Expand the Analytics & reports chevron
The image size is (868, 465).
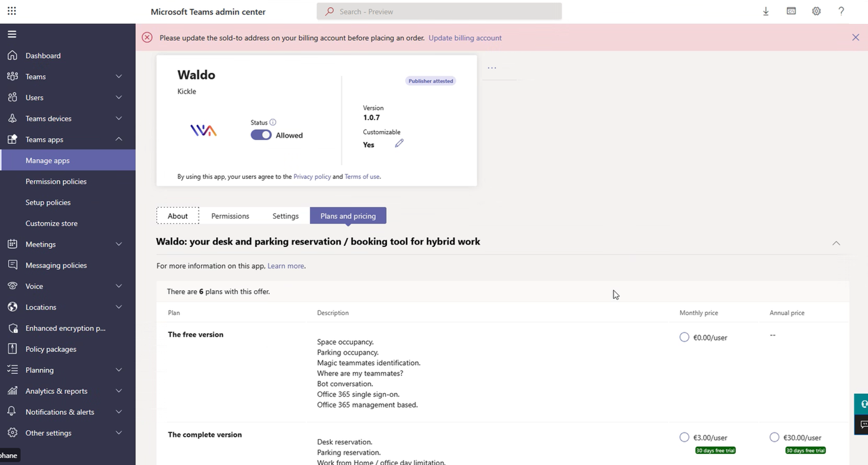119,391
